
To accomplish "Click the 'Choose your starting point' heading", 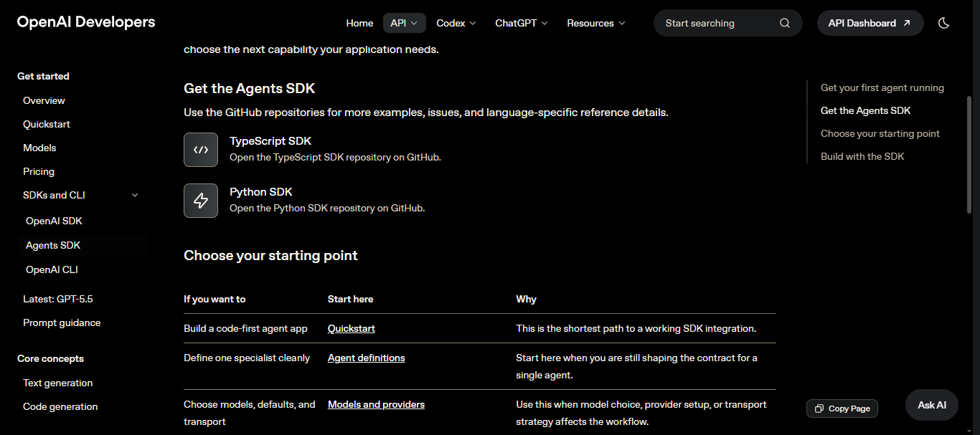I will pos(270,255).
